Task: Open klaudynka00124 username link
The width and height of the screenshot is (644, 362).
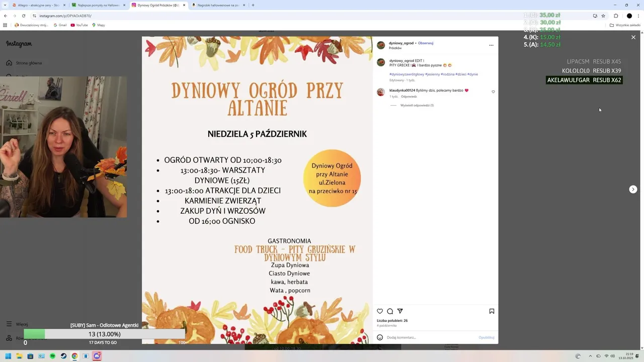Action: 402,90
